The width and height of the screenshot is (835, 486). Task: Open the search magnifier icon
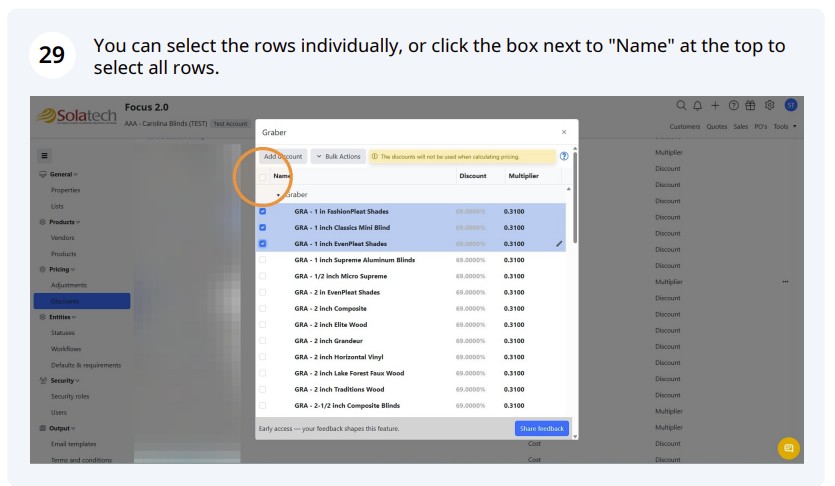click(x=681, y=105)
